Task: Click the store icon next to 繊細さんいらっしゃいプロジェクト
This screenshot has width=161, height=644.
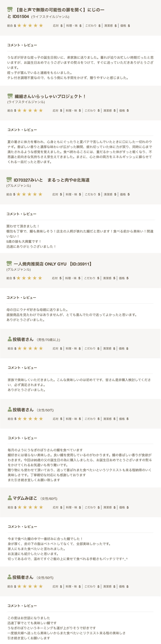Action: [x=10, y=96]
